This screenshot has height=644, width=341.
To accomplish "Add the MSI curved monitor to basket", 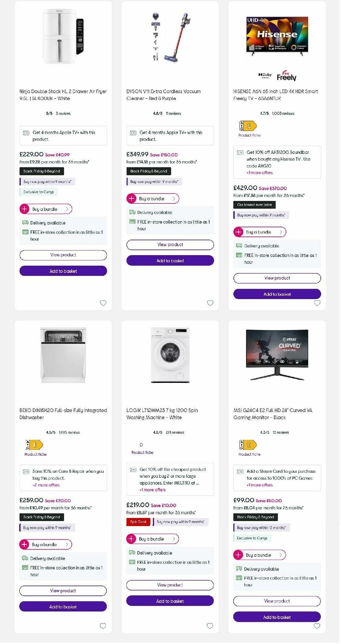I will (277, 617).
